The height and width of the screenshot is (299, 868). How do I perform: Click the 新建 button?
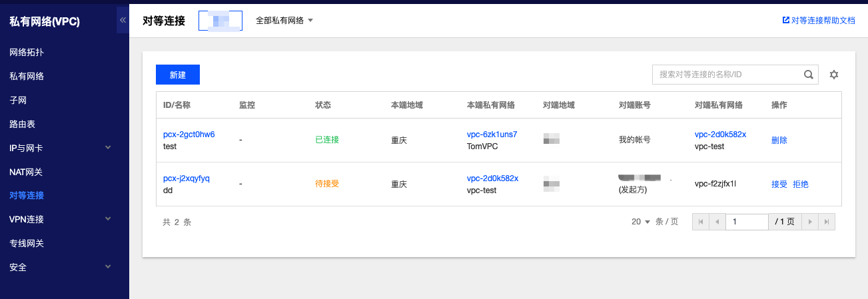178,75
